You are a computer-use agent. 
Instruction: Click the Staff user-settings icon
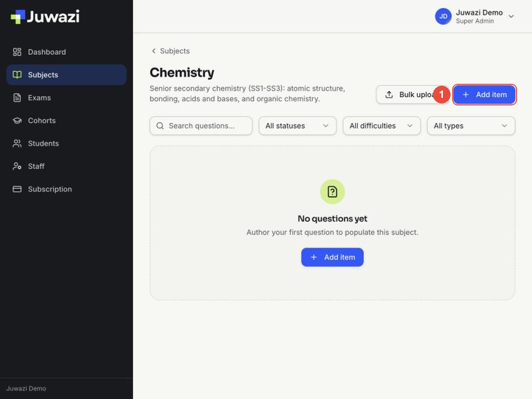click(17, 166)
